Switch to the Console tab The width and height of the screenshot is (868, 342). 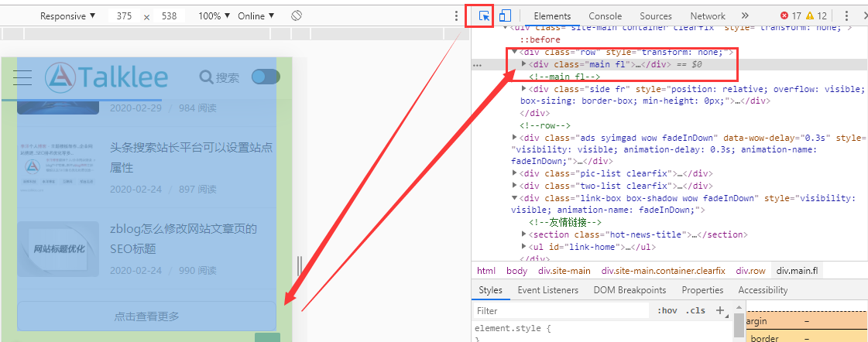click(x=605, y=15)
